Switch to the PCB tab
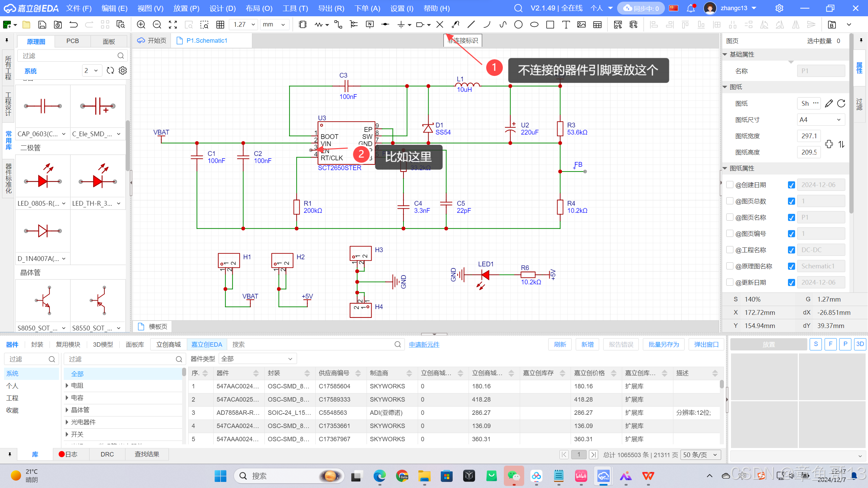The image size is (868, 488). [72, 41]
